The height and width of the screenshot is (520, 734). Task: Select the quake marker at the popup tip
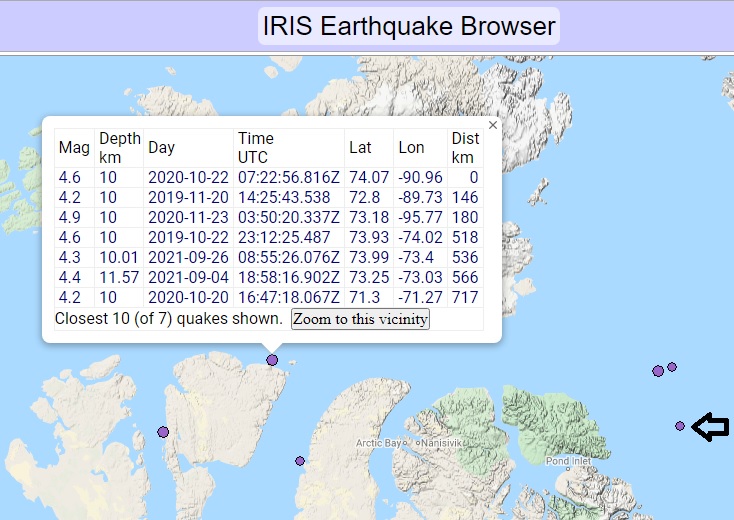[x=272, y=360]
